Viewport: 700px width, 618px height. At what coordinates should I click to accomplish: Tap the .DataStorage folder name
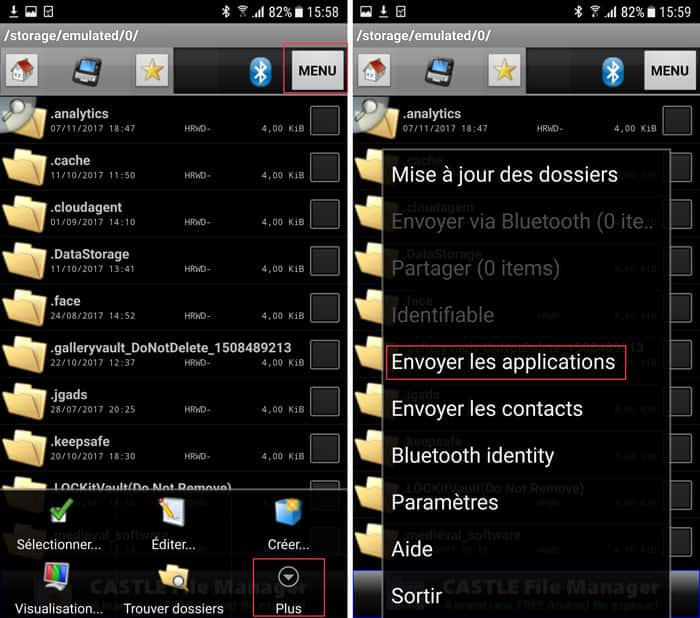90,254
